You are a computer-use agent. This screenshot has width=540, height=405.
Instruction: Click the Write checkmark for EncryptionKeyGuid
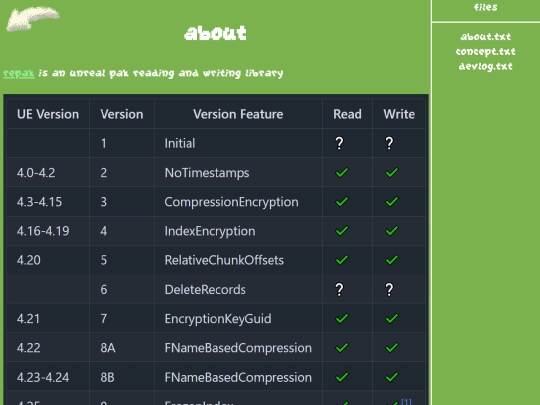(x=392, y=319)
